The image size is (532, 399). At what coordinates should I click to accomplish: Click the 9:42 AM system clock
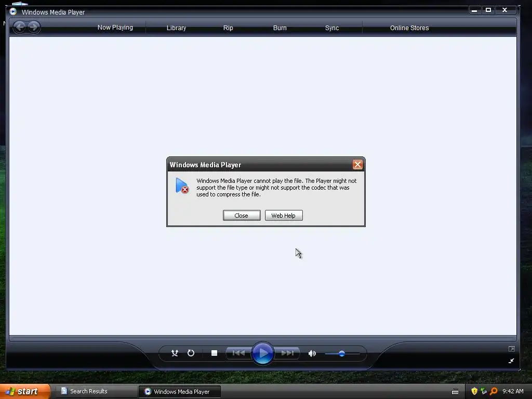(513, 391)
